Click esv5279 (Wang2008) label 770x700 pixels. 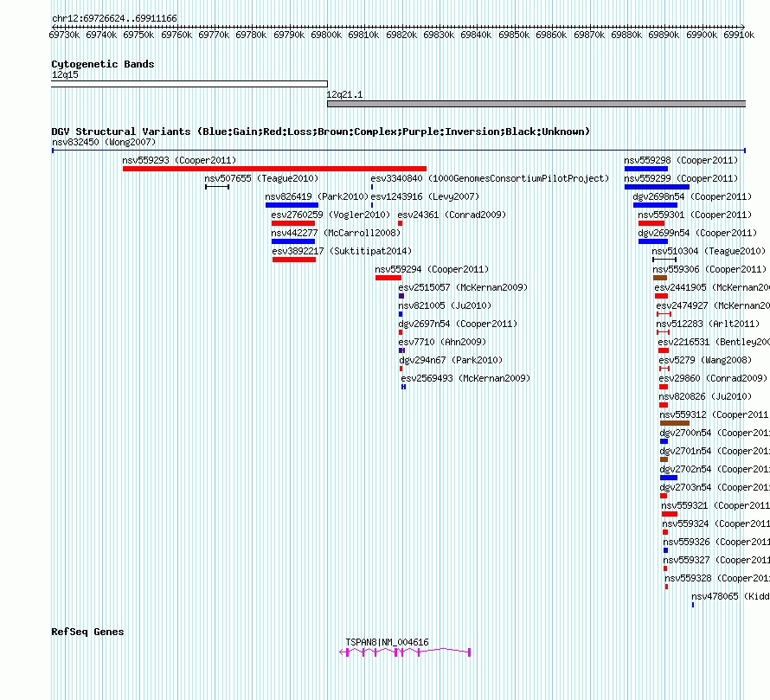(x=705, y=360)
